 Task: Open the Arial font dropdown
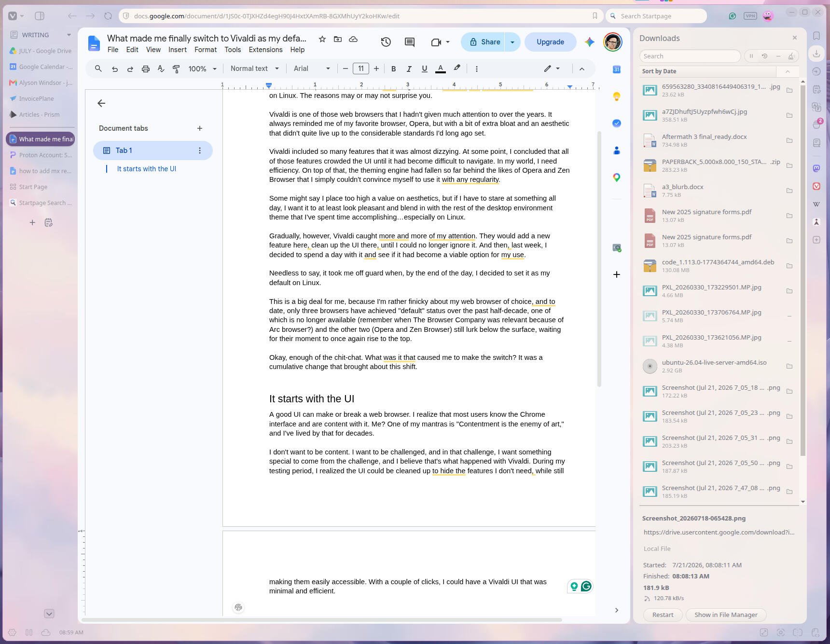click(312, 69)
